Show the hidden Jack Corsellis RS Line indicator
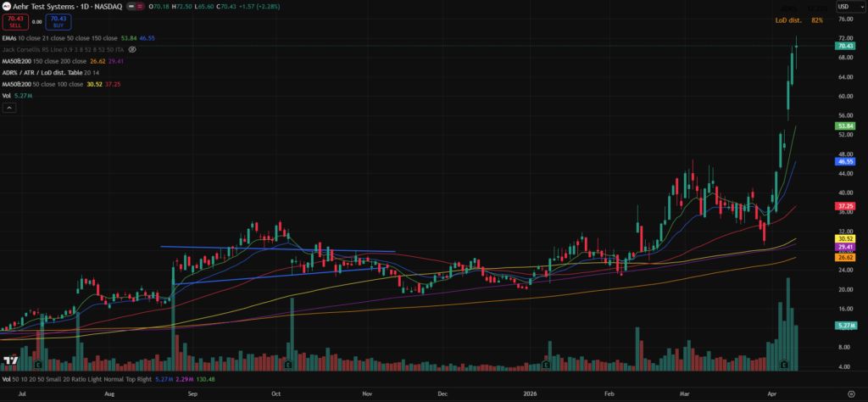Screen dimensions: 868x402 [x=132, y=50]
